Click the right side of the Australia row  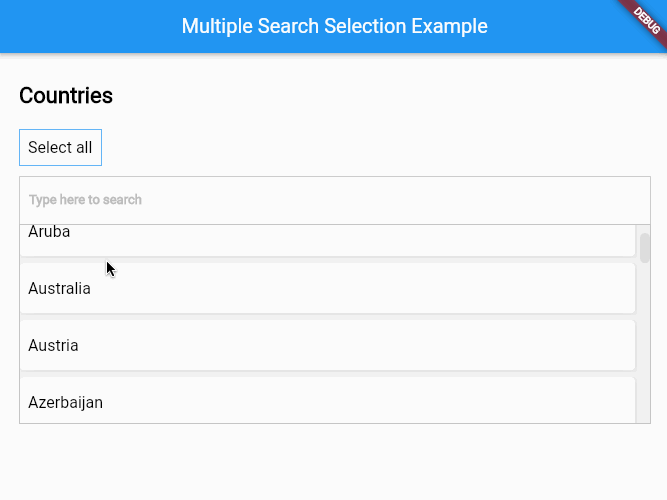[x=560, y=289]
